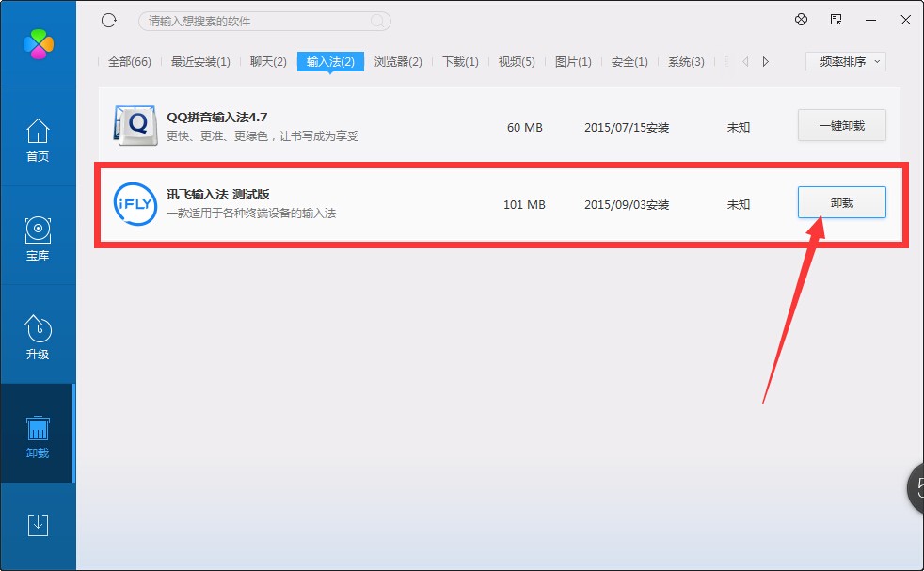Open the menu icon left of minimize
The height and width of the screenshot is (571, 924).
[x=836, y=20]
